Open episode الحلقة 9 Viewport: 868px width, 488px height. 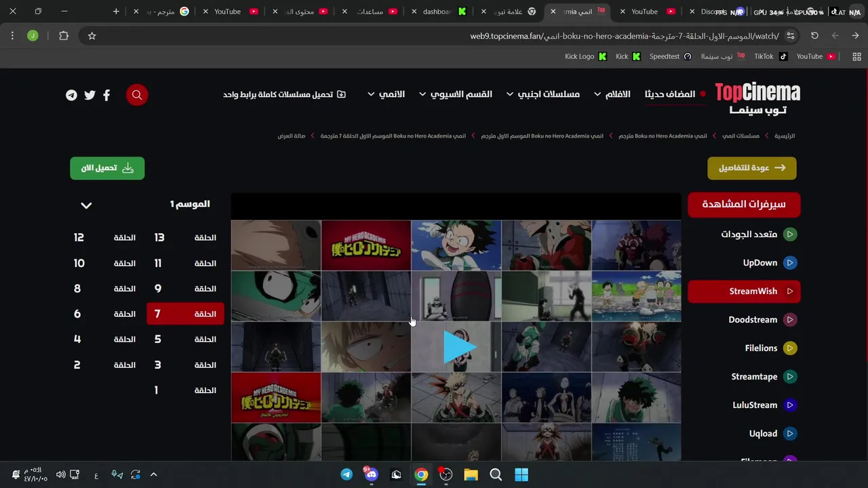click(x=185, y=289)
